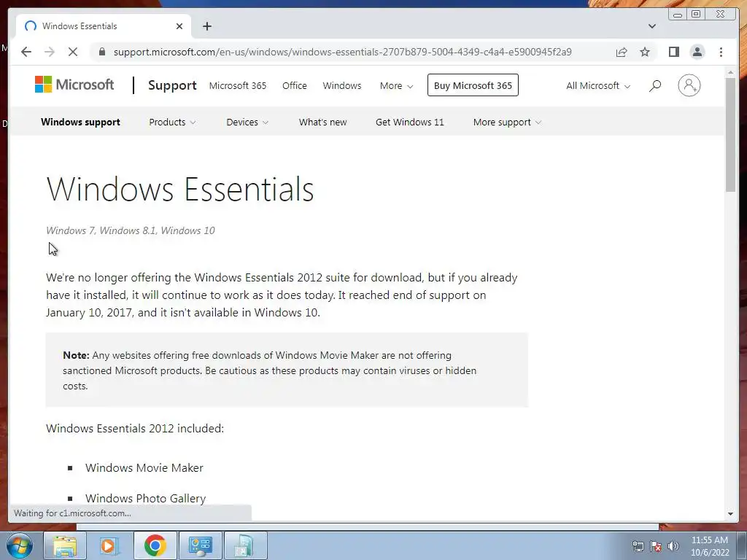The image size is (747, 560).
Task: Close the Windows Essentials tab
Action: 179,26
